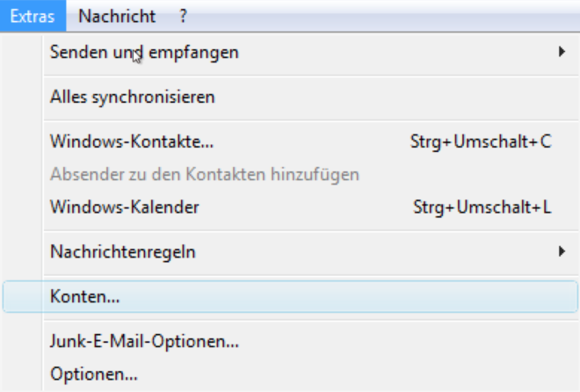This screenshot has width=580, height=392.
Task: Open the highlighted Konten... entry
Action: coord(85,297)
